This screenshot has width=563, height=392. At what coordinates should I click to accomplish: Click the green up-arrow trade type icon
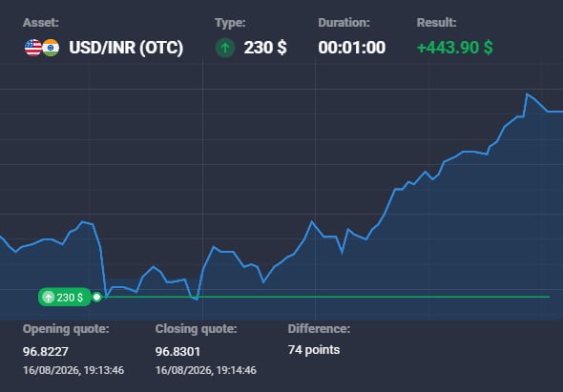click(x=225, y=48)
